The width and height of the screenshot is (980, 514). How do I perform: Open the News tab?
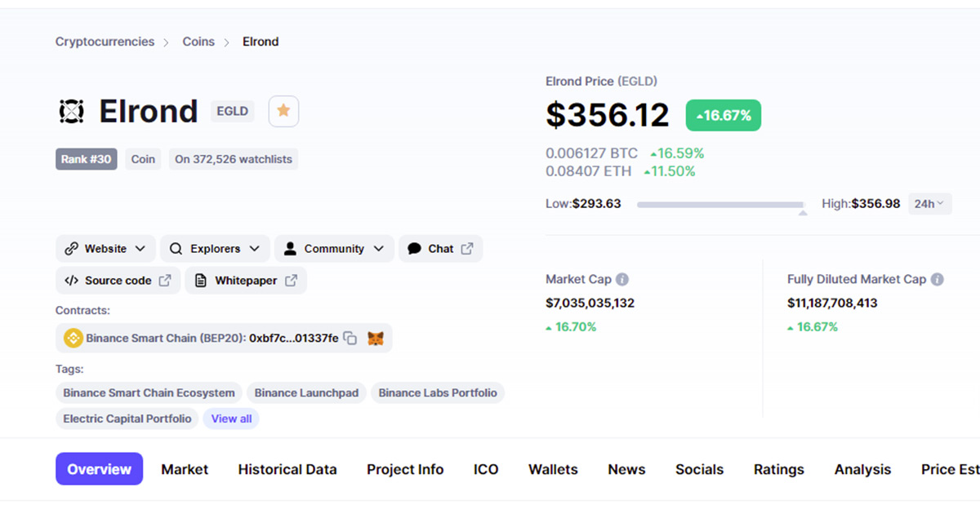pos(626,469)
